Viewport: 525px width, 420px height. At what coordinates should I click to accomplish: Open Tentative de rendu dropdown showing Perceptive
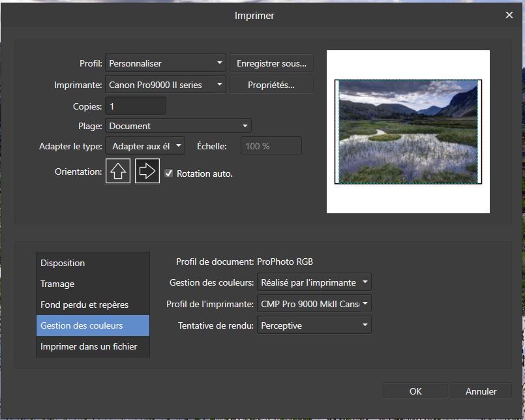[x=314, y=325]
